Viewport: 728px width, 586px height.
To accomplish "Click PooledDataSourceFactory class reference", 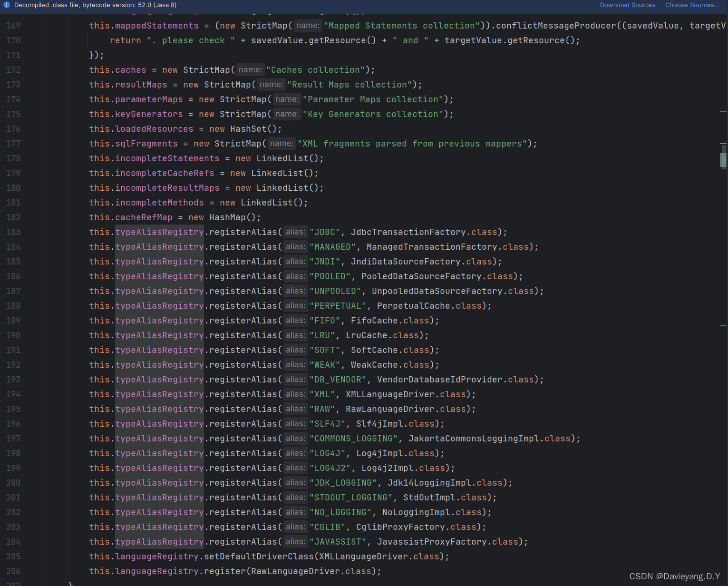I will click(421, 276).
